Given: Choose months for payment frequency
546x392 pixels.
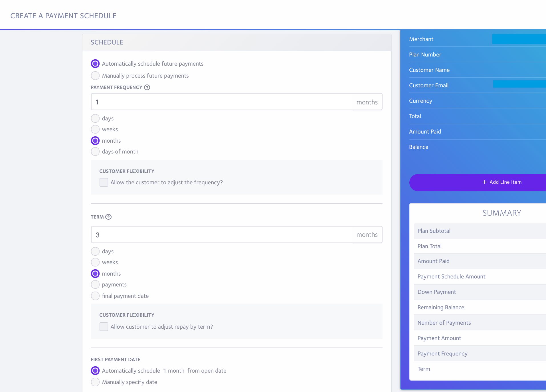Looking at the screenshot, I should [95, 141].
